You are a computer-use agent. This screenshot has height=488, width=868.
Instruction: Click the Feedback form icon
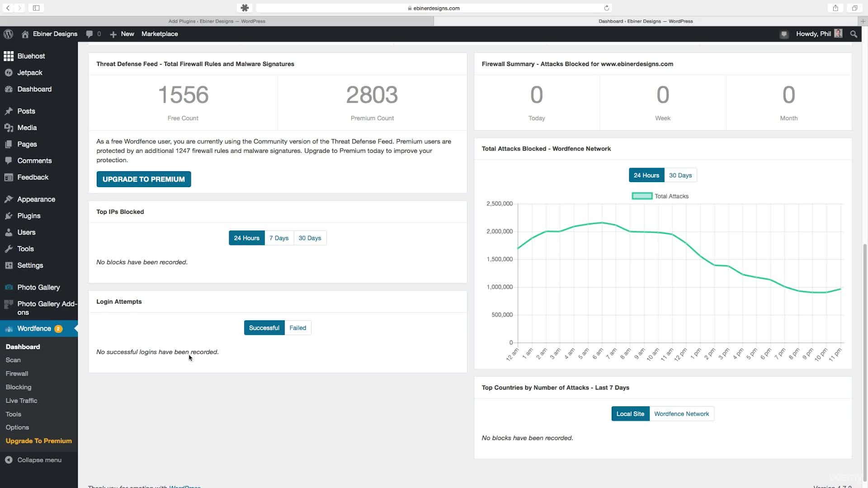point(9,178)
